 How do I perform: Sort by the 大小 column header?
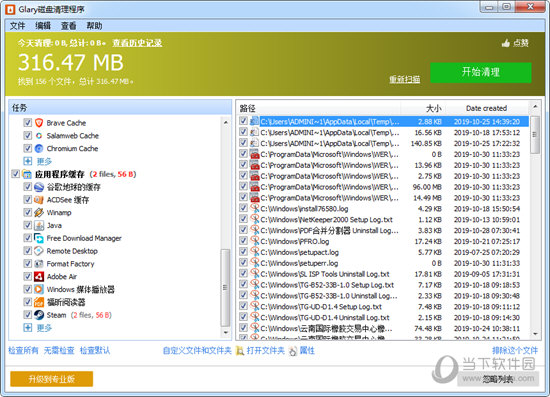(x=423, y=108)
